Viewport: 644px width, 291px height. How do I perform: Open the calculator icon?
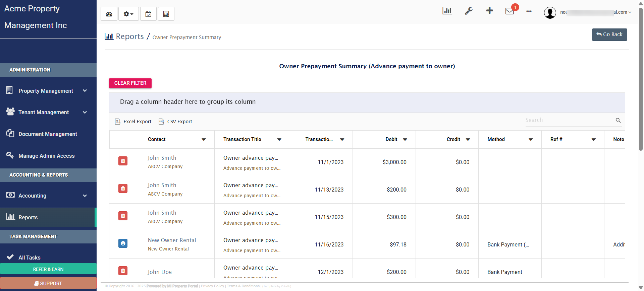click(x=166, y=14)
